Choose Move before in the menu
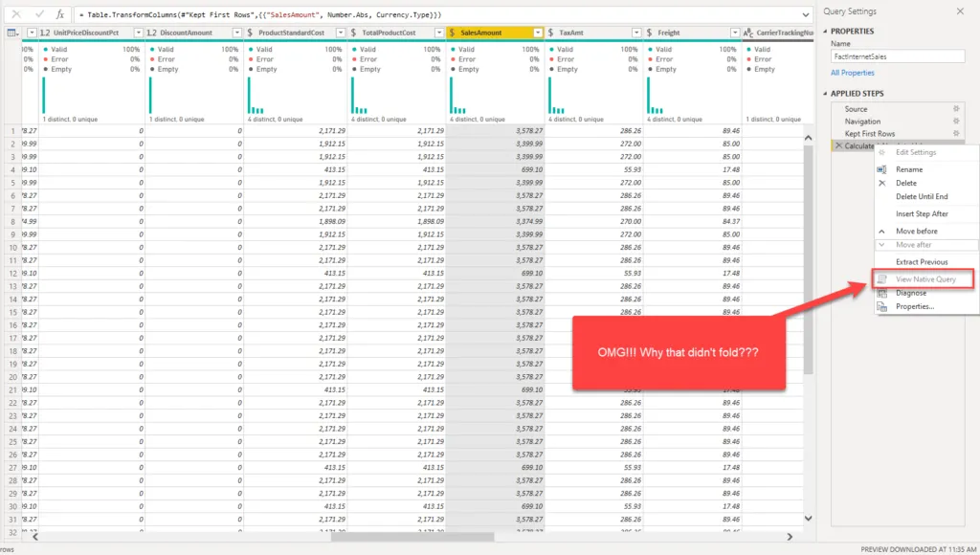Screen dimensions: 980x555 click(917, 232)
